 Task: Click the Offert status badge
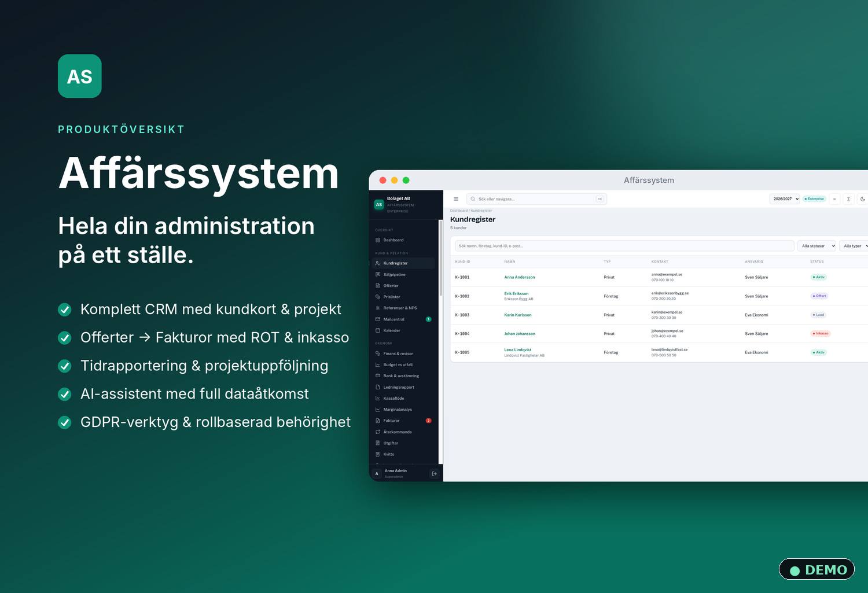click(x=819, y=296)
